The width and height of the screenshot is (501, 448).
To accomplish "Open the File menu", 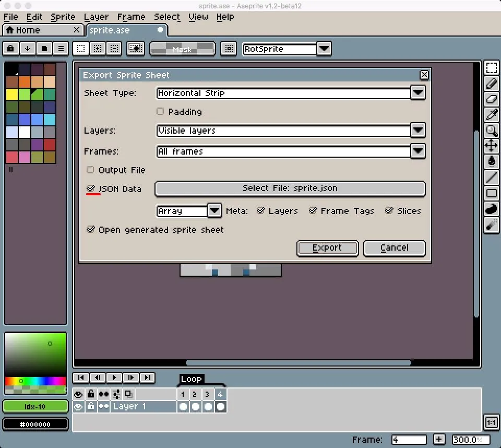I will [11, 17].
